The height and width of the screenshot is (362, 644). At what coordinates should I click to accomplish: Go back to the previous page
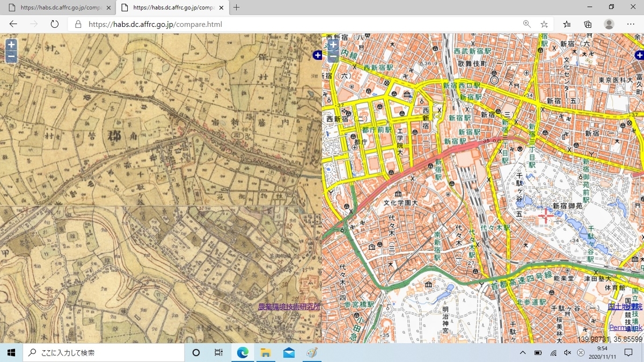coord(13,24)
